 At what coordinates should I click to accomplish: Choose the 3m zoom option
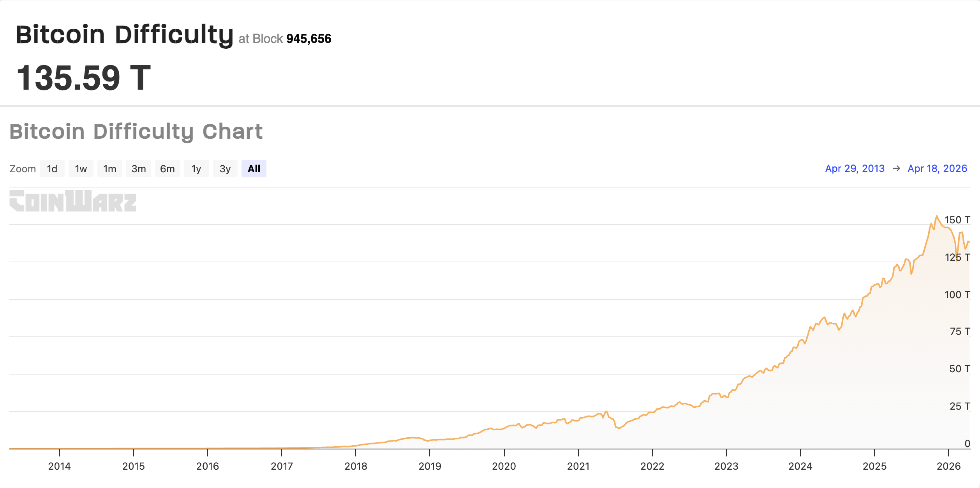coord(138,168)
